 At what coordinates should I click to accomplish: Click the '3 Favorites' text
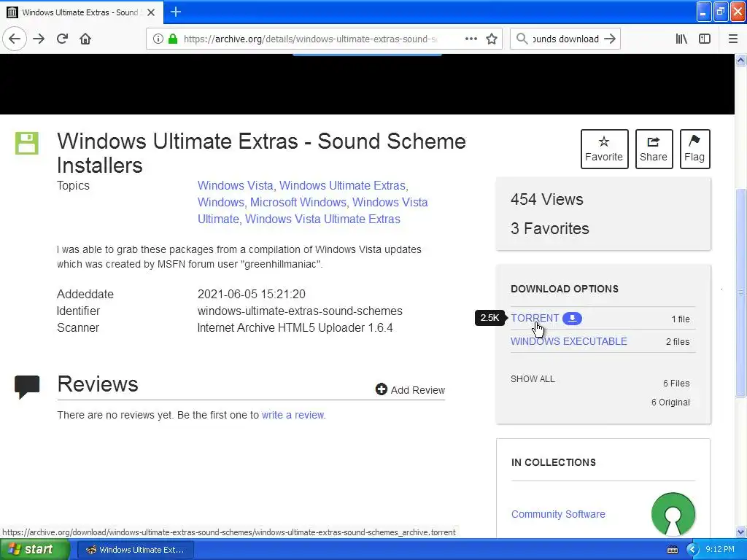point(550,228)
